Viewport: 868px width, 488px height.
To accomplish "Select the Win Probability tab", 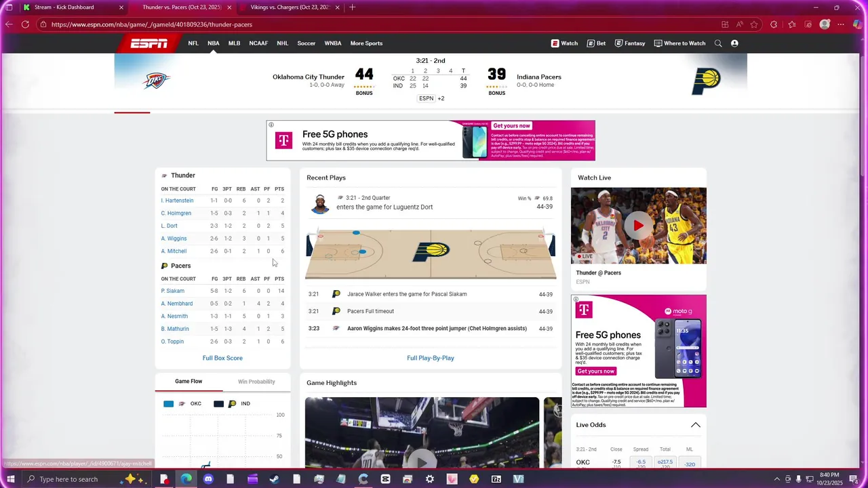I will click(x=256, y=382).
